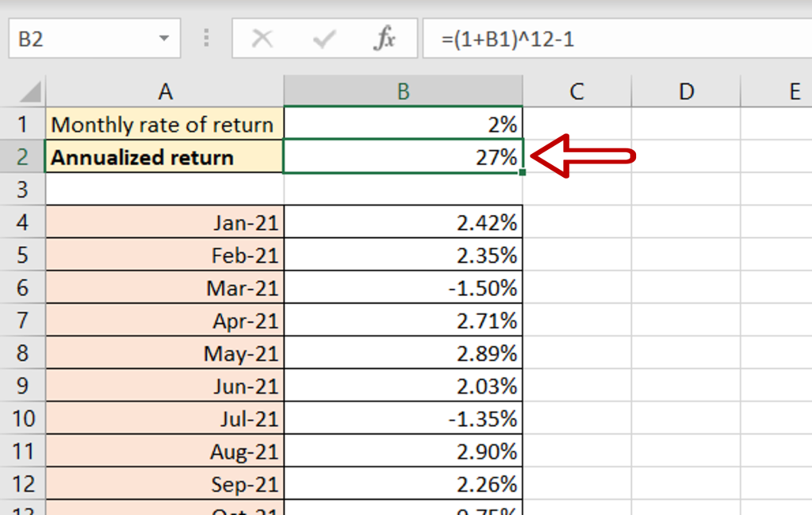This screenshot has width=812, height=515.
Task: Select column header B
Action: pyautogui.click(x=404, y=90)
